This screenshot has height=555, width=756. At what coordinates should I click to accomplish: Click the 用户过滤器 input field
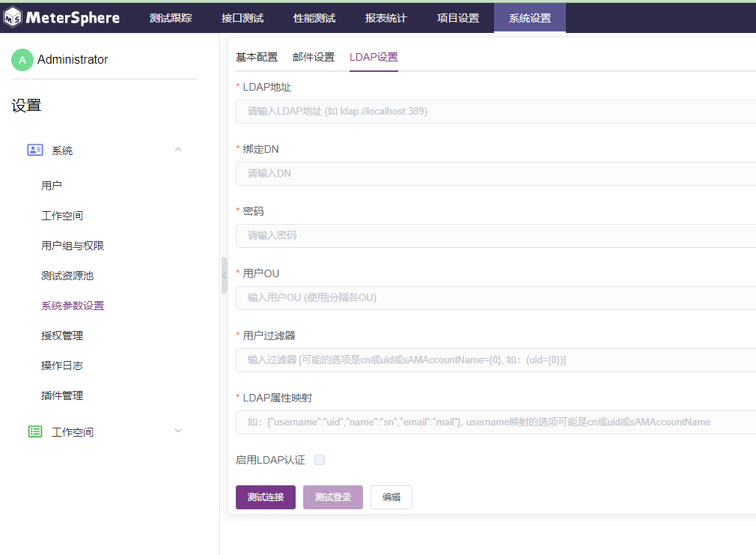(x=449, y=360)
